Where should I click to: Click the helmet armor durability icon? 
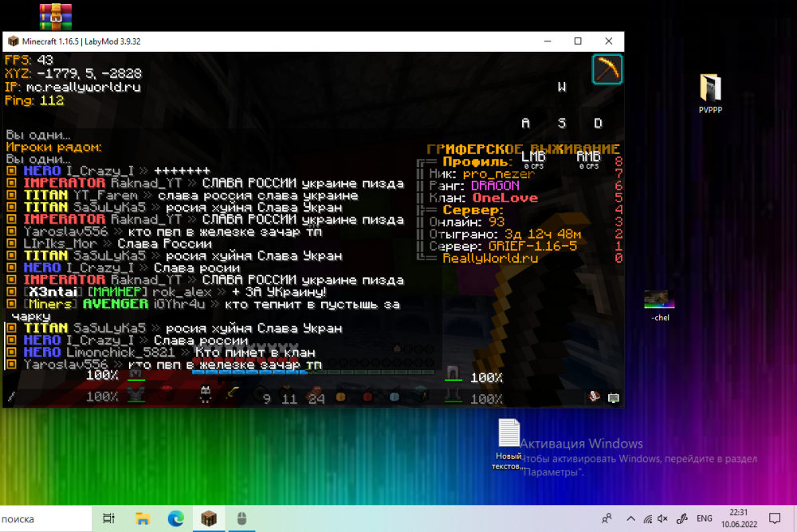coord(135,375)
